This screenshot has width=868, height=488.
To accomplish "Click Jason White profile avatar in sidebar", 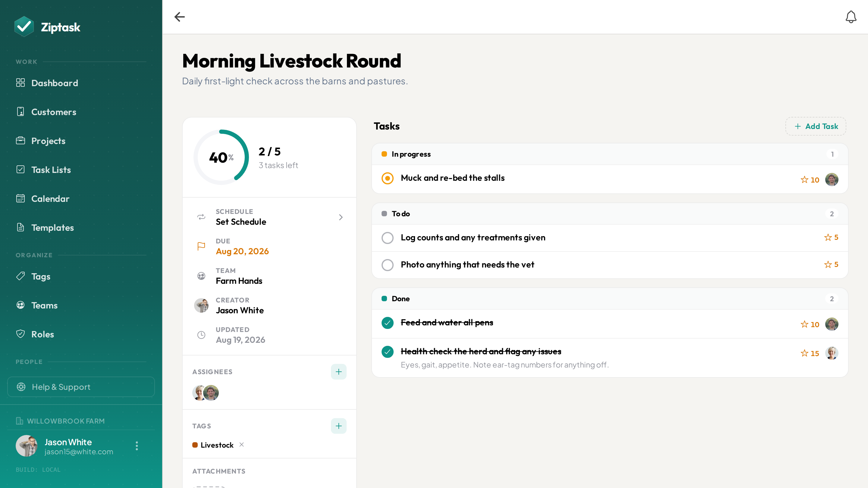I will 27,446.
